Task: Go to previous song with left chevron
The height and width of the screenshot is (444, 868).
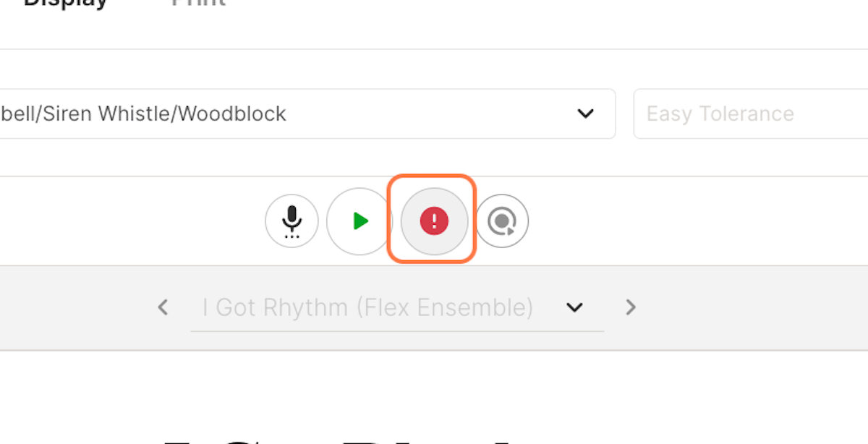Action: pyautogui.click(x=163, y=307)
